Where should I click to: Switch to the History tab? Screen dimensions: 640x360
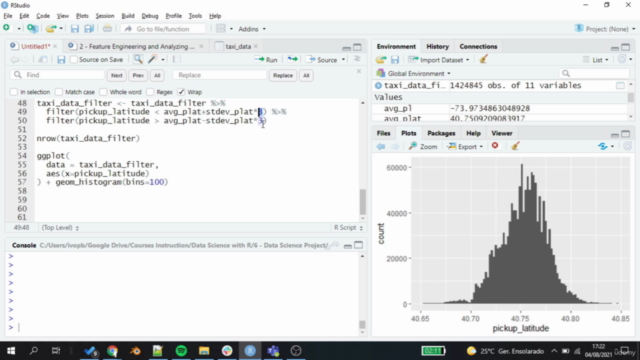click(x=437, y=47)
